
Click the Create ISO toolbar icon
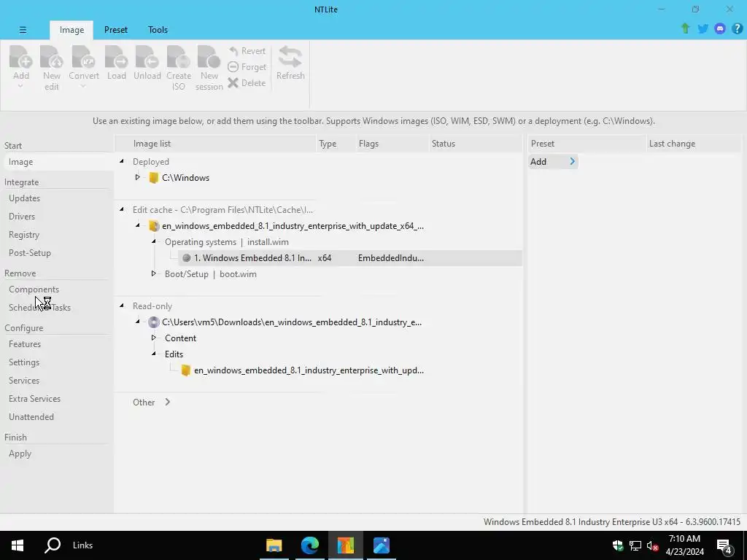coord(179,57)
